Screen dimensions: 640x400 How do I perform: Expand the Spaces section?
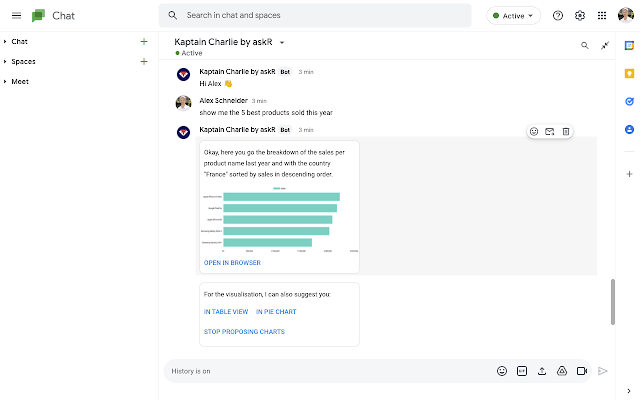coord(5,61)
